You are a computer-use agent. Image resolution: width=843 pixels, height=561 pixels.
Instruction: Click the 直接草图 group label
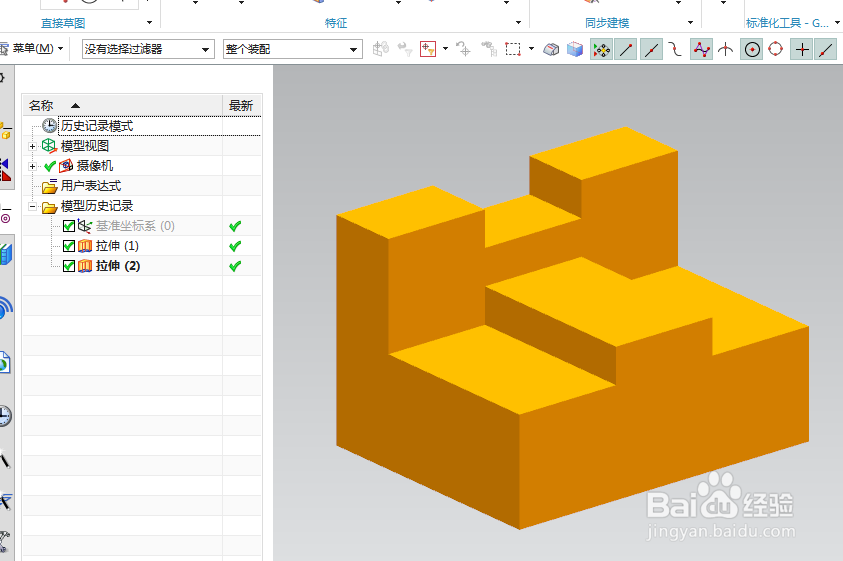click(x=63, y=23)
